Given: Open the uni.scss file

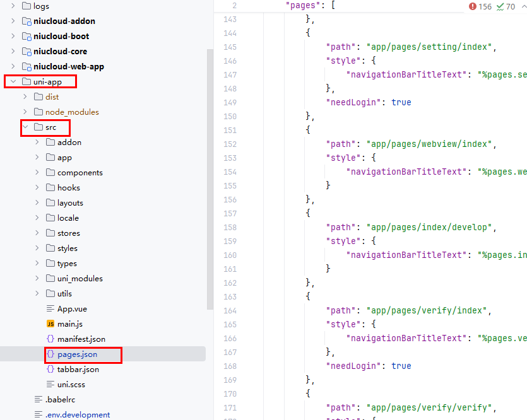Looking at the screenshot, I should click(x=71, y=385).
